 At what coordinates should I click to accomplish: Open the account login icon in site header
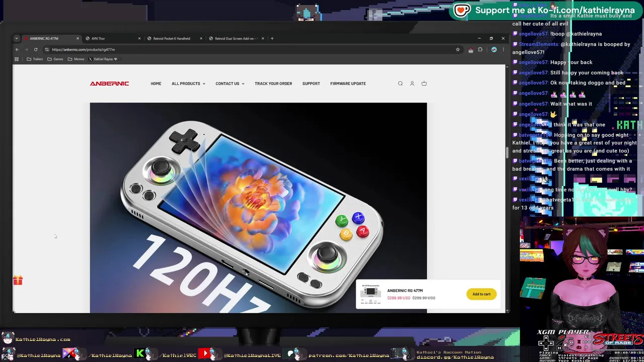[412, 83]
